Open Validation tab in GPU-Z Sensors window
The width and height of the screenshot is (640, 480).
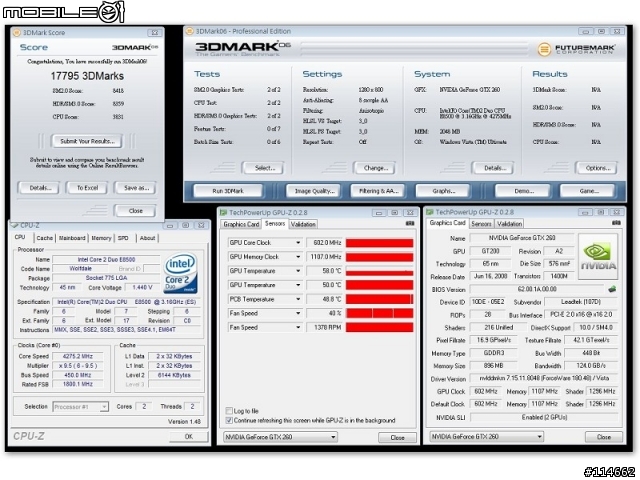point(303,224)
